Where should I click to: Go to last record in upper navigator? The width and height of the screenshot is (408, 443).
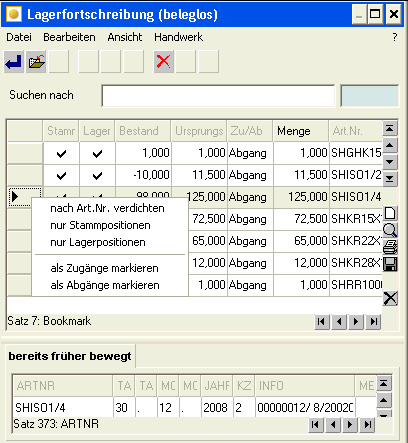click(374, 322)
